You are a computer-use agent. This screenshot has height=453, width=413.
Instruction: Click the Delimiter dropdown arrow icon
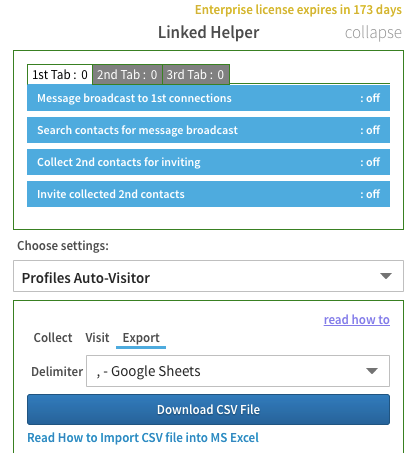pyautogui.click(x=372, y=371)
